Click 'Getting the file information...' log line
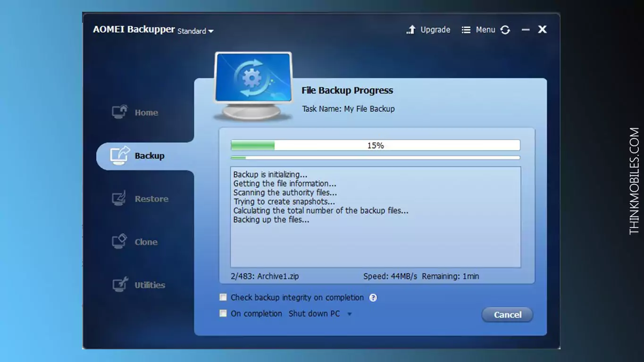The height and width of the screenshot is (362, 644). pos(285,184)
